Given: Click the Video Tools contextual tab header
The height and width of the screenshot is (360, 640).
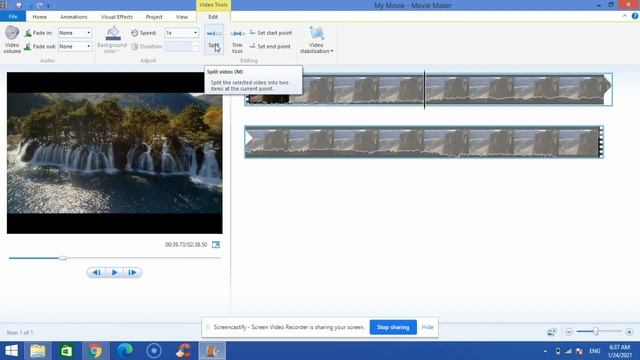Looking at the screenshot, I should 213,5.
